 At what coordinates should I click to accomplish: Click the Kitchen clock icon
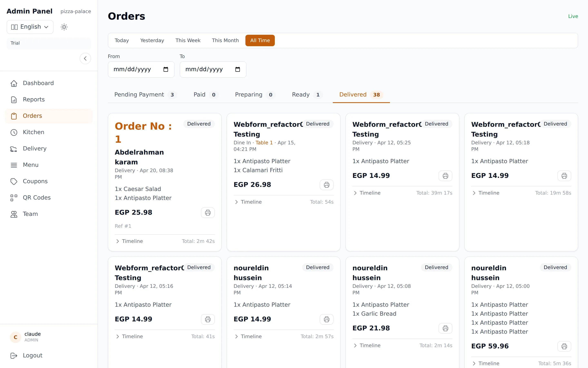click(x=14, y=132)
